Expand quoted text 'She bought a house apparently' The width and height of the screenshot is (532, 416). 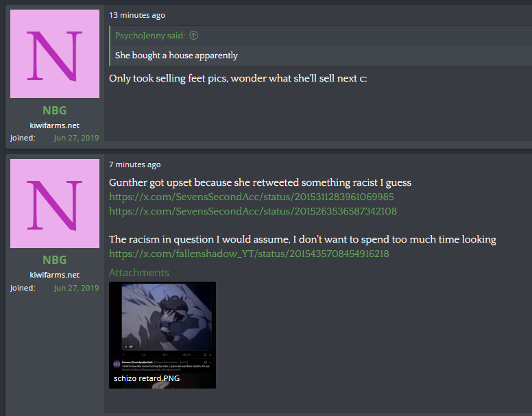pyautogui.click(x=176, y=56)
